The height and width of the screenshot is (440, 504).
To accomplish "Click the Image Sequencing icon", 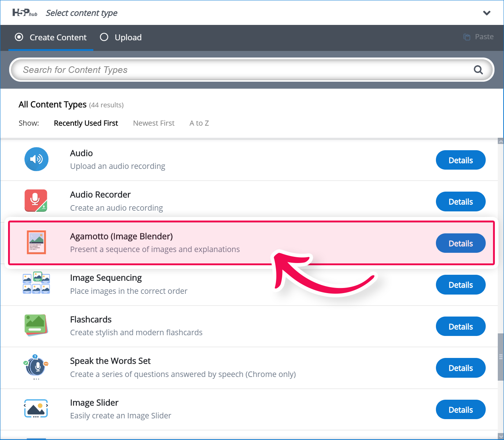I will tap(36, 283).
